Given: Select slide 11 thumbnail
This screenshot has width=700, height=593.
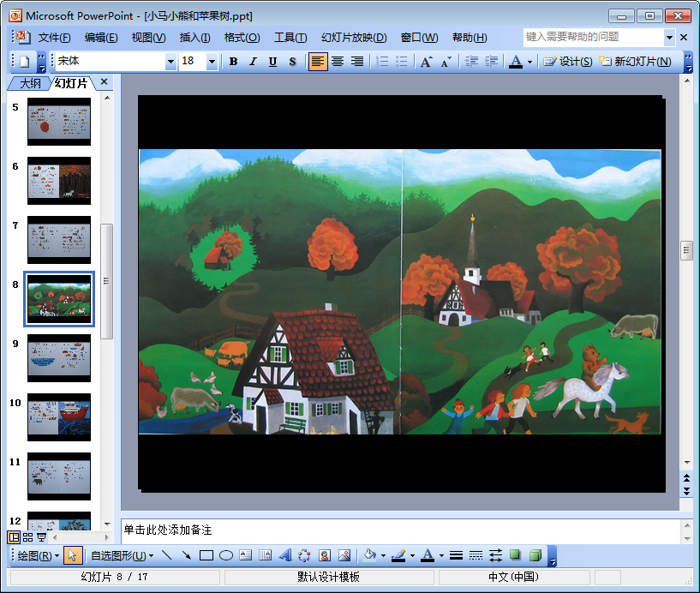Looking at the screenshot, I should tap(59, 476).
